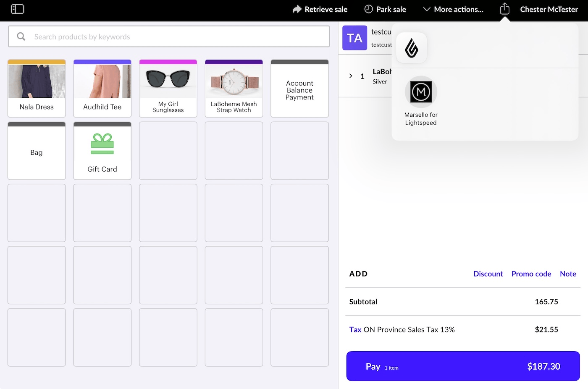
Task: Click the green Gift Card icon
Action: tap(102, 144)
